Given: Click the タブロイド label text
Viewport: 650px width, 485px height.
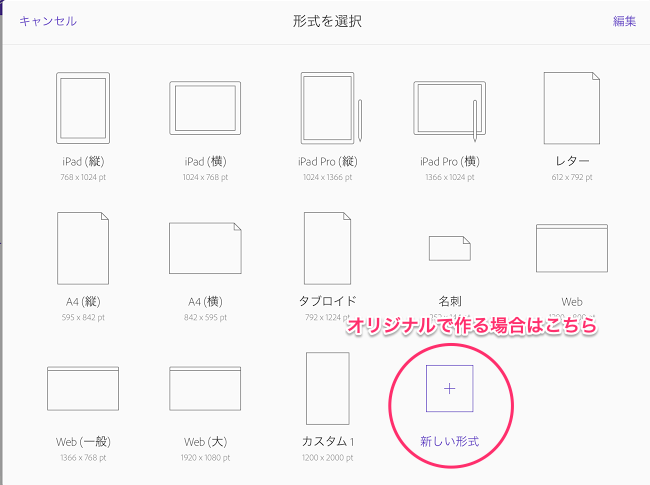Looking at the screenshot, I should pyautogui.click(x=327, y=301).
